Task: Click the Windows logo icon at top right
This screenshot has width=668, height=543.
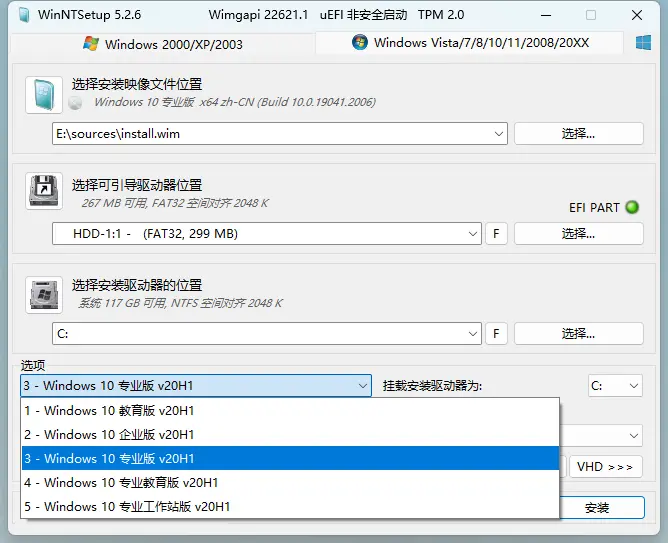Action: coord(643,43)
